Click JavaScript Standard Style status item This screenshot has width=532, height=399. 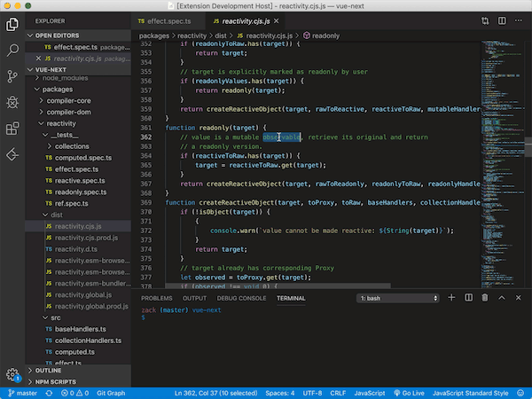click(x=470, y=393)
